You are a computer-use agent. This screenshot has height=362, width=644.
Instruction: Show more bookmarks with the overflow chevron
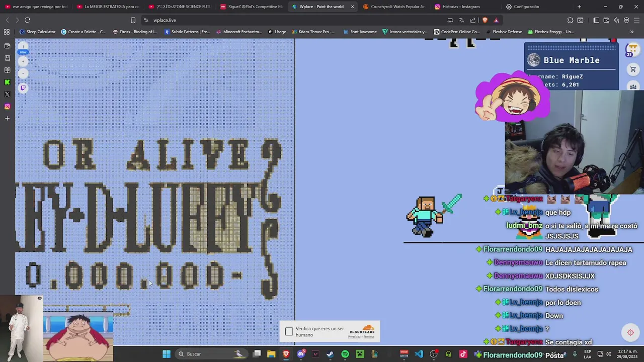pyautogui.click(x=632, y=32)
